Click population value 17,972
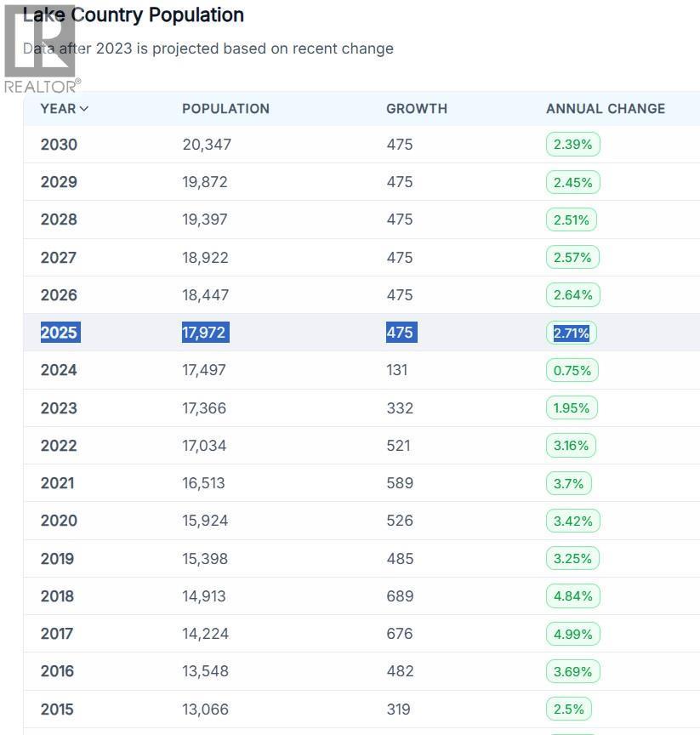Image resolution: width=700 pixels, height=735 pixels. click(205, 333)
